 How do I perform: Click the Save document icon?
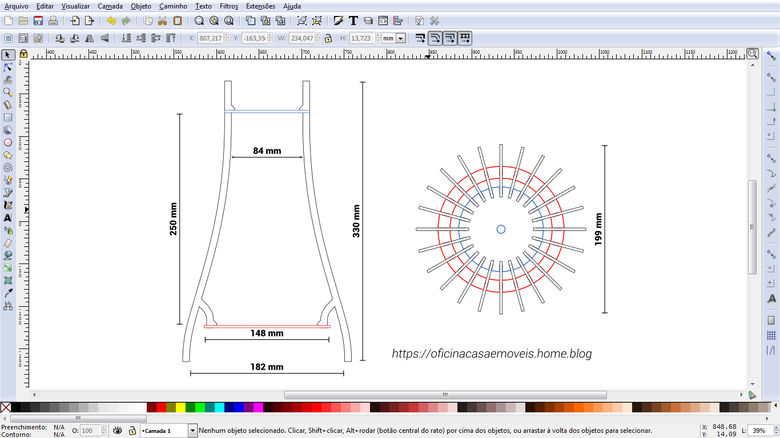click(x=37, y=20)
